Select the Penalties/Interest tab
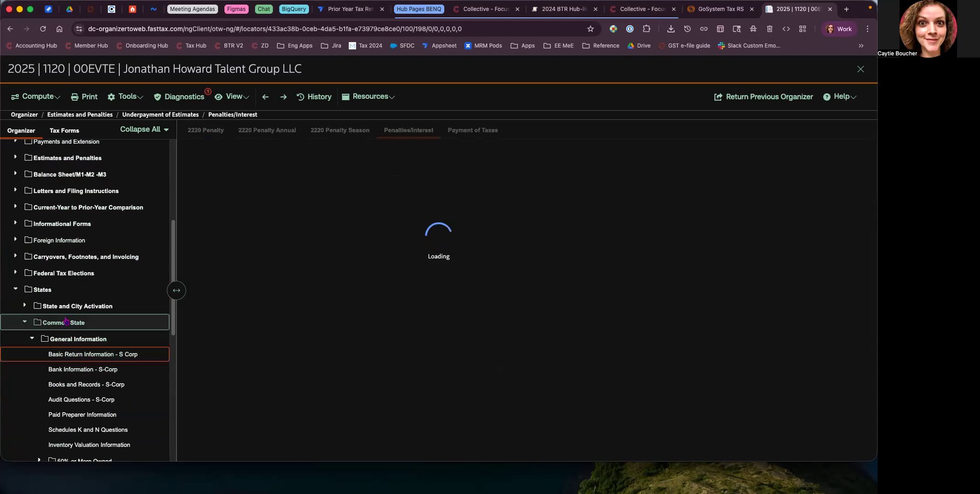 (x=409, y=130)
